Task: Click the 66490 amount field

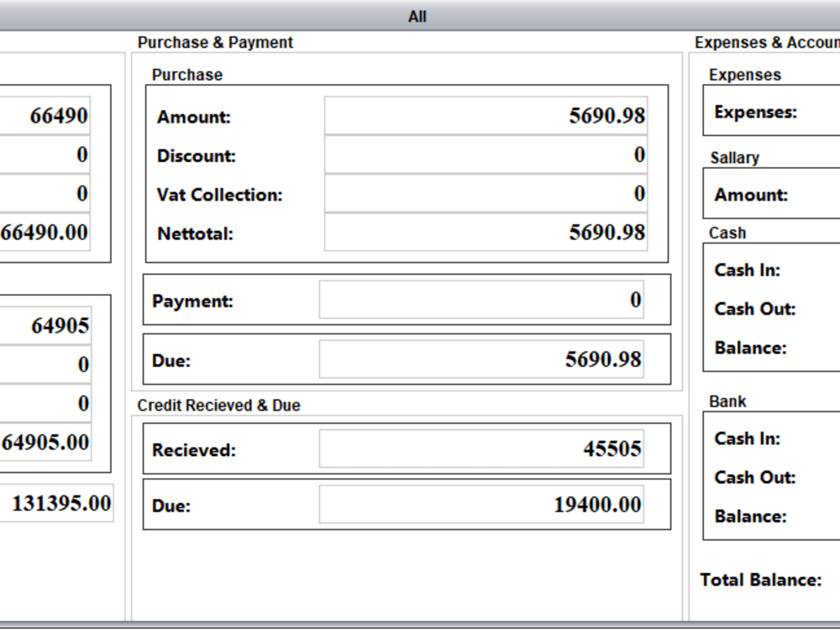Action: [x=45, y=116]
